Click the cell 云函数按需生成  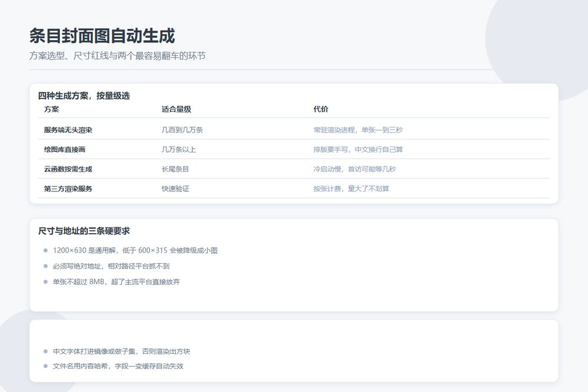point(68,169)
